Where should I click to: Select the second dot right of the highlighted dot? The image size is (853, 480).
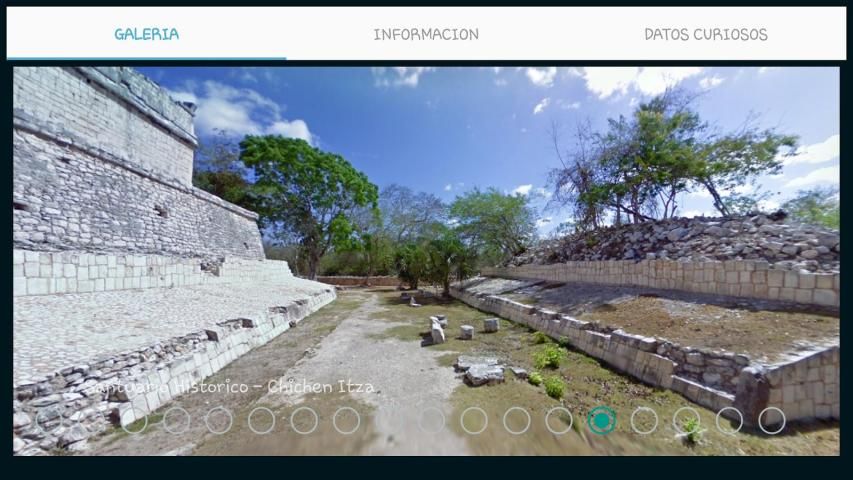pos(687,420)
